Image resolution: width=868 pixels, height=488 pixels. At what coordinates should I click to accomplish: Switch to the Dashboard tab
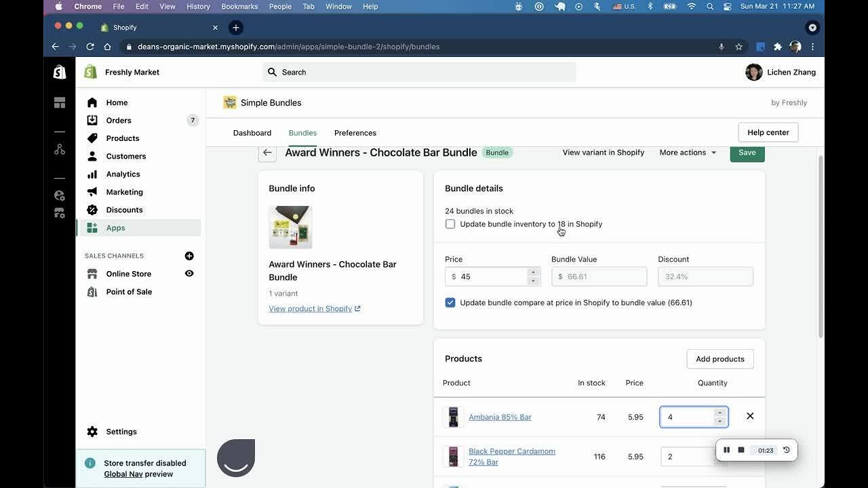(252, 133)
